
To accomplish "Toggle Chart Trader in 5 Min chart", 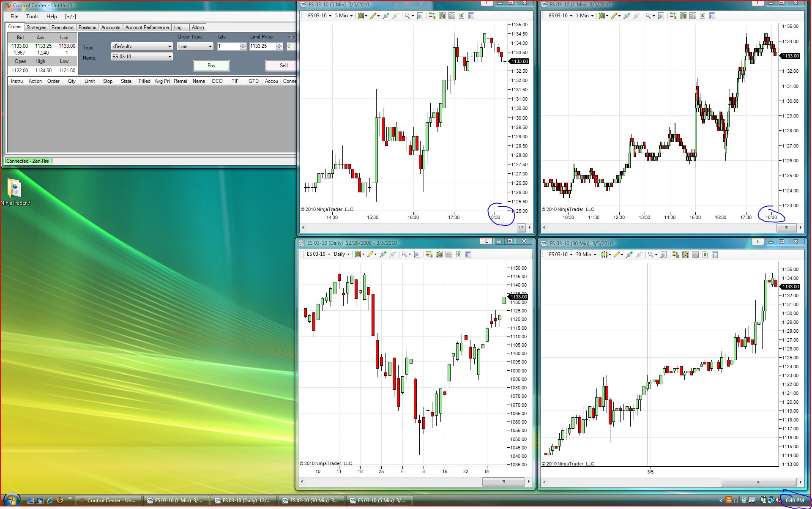I will pyautogui.click(x=432, y=16).
